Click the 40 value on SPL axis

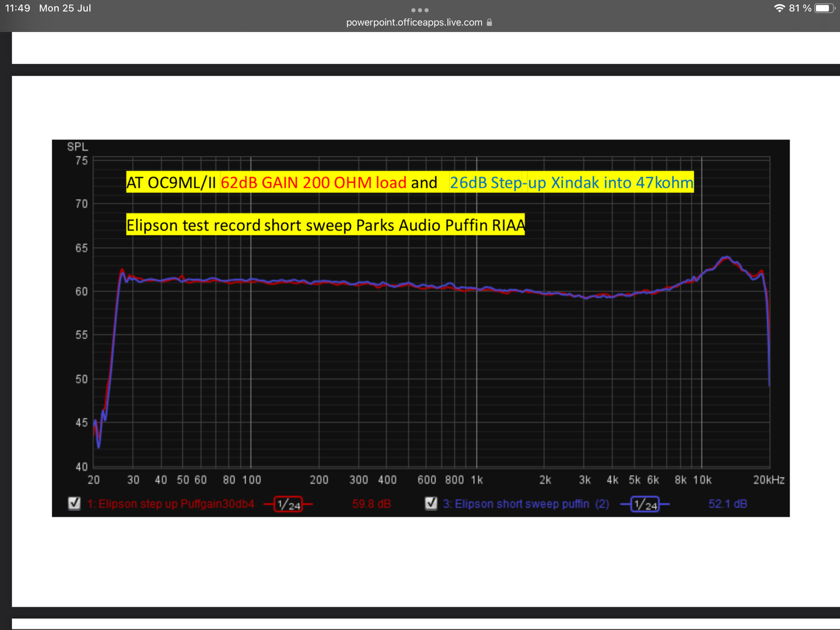82,466
